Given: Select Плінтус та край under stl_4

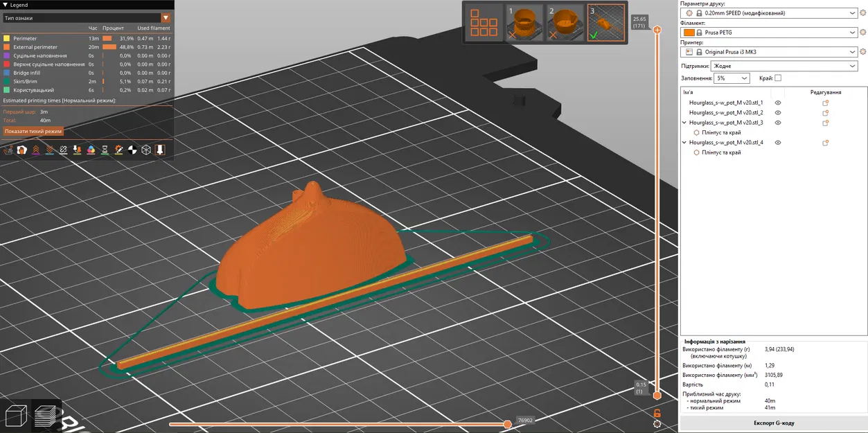Looking at the screenshot, I should point(721,152).
